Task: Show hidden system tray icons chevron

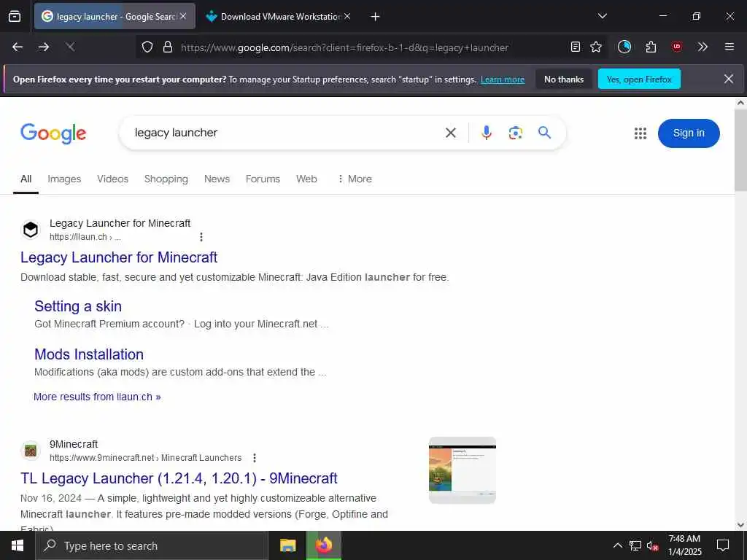Action: click(617, 545)
